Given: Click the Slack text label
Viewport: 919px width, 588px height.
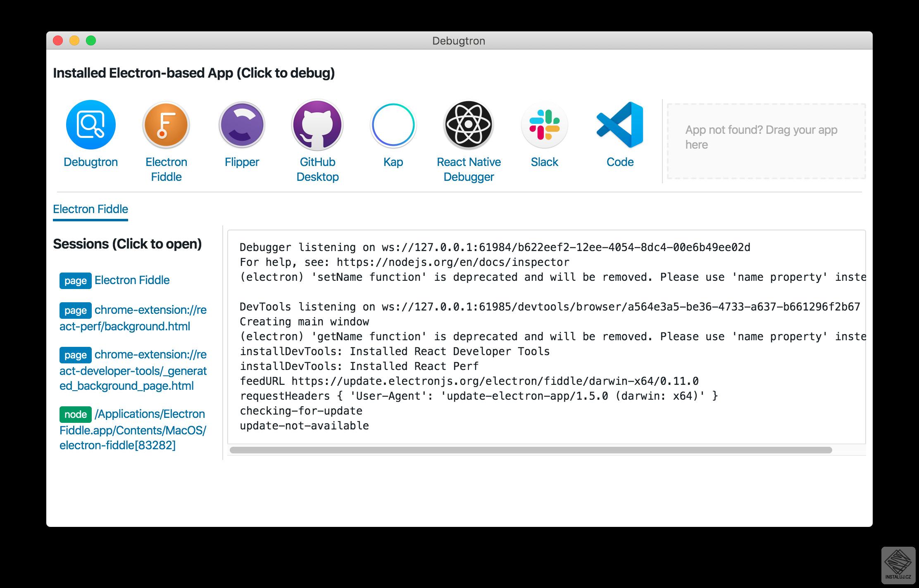Looking at the screenshot, I should click(544, 162).
